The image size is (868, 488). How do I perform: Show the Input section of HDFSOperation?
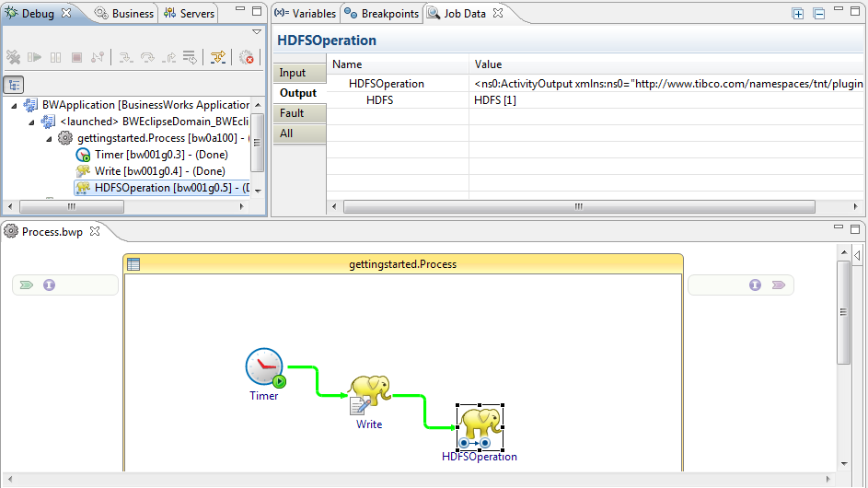293,73
